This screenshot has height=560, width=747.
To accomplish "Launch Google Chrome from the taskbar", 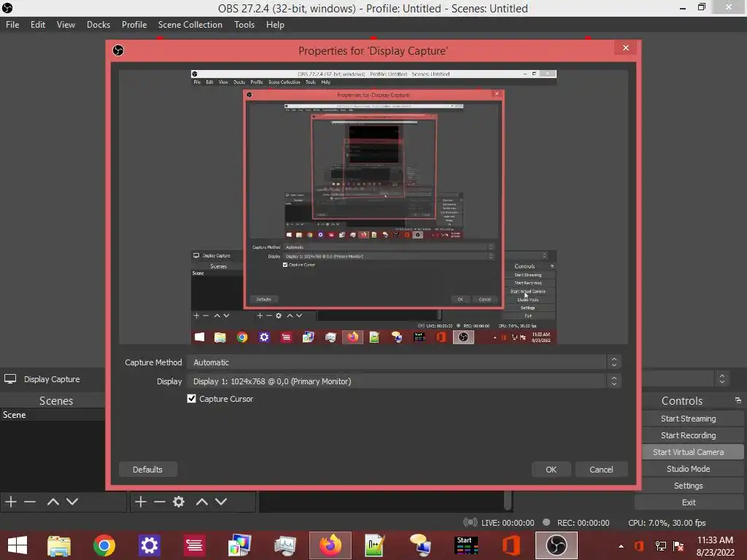I will [x=104, y=545].
